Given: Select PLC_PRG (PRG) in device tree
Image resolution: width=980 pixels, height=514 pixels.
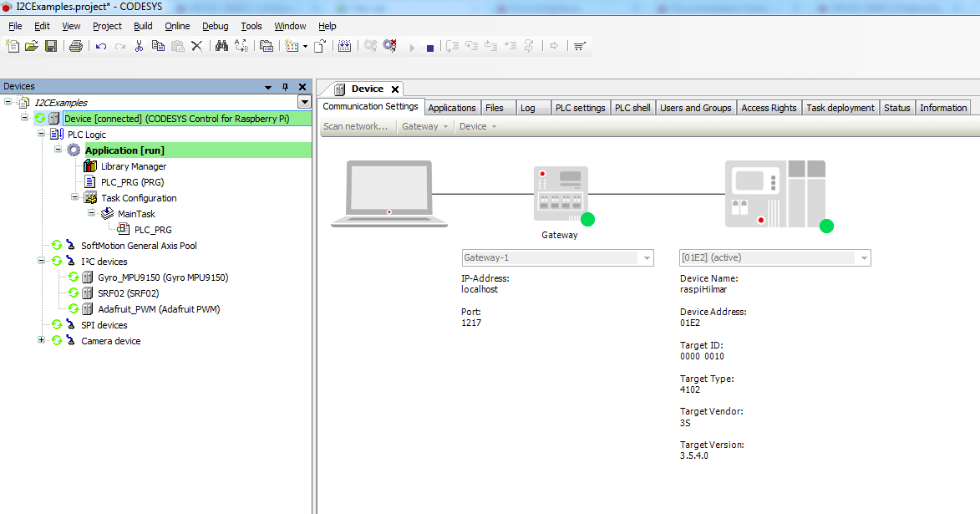Looking at the screenshot, I should tap(133, 182).
